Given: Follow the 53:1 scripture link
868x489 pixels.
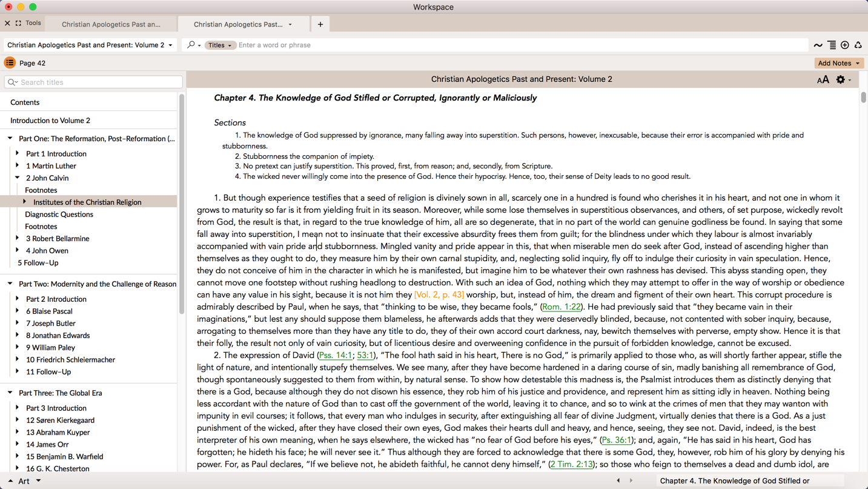Looking at the screenshot, I should coord(365,355).
